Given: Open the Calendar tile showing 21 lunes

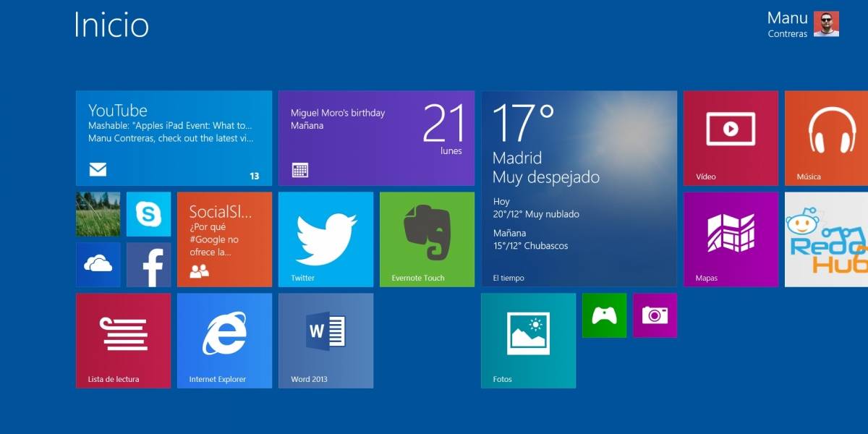Looking at the screenshot, I should pos(376,138).
